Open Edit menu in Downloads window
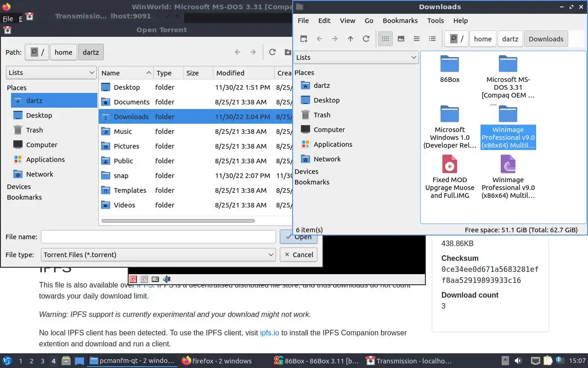Viewport: 588px width, 368px height. click(x=324, y=21)
